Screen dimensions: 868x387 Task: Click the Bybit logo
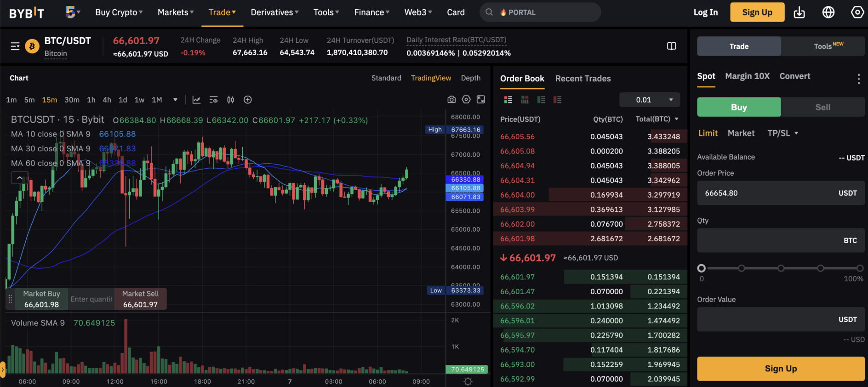(27, 13)
